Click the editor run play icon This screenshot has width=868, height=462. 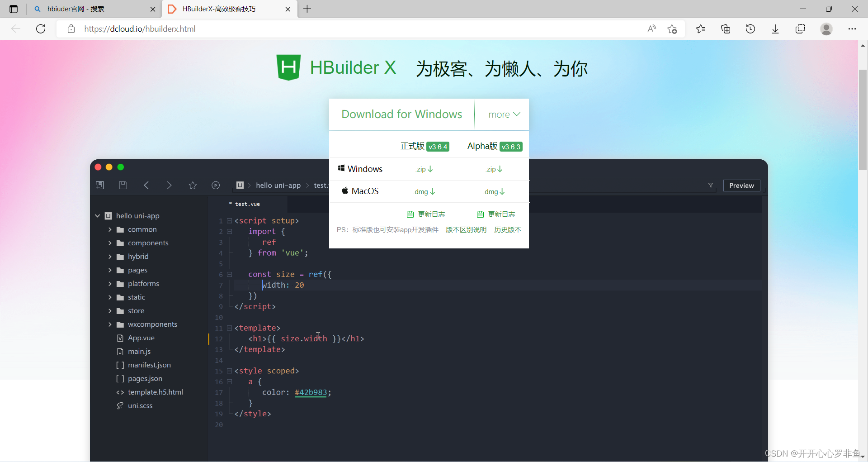pyautogui.click(x=216, y=185)
